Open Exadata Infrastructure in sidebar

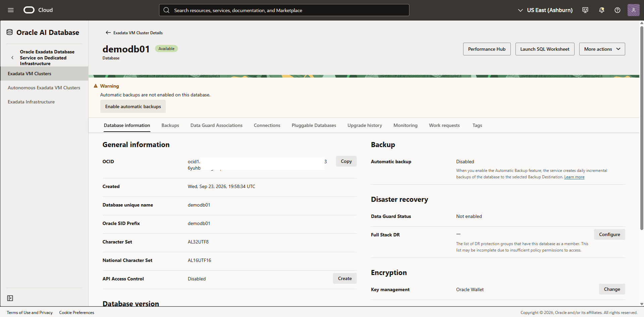pyautogui.click(x=31, y=102)
